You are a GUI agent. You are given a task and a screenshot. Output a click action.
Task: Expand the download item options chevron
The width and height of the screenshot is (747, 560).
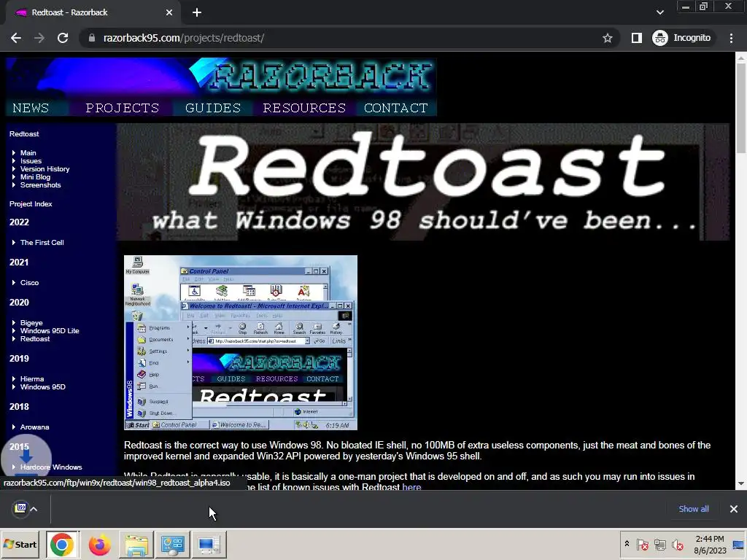click(34, 509)
